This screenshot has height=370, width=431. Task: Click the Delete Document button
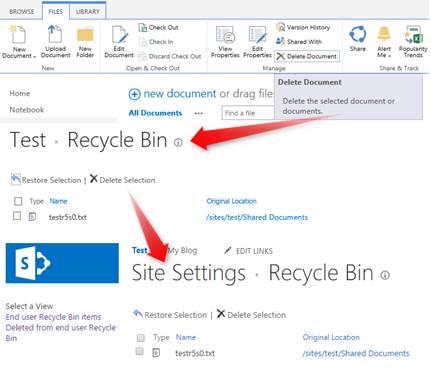pyautogui.click(x=307, y=56)
